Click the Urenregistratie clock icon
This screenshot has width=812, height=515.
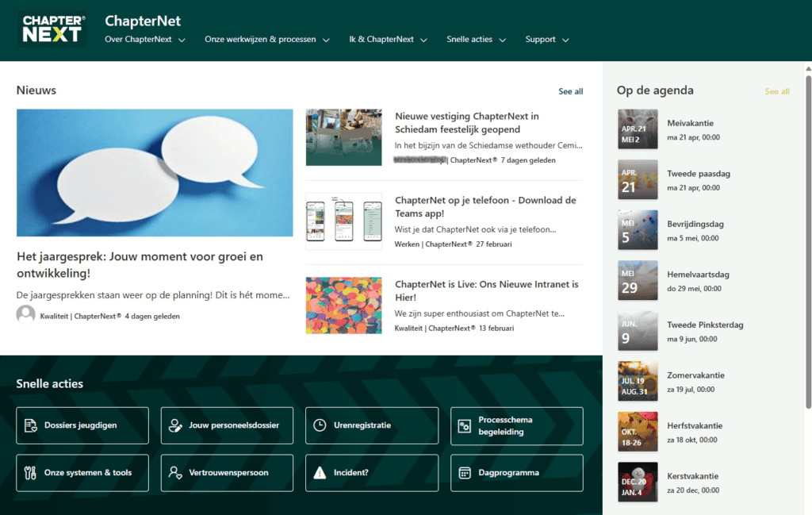320,425
